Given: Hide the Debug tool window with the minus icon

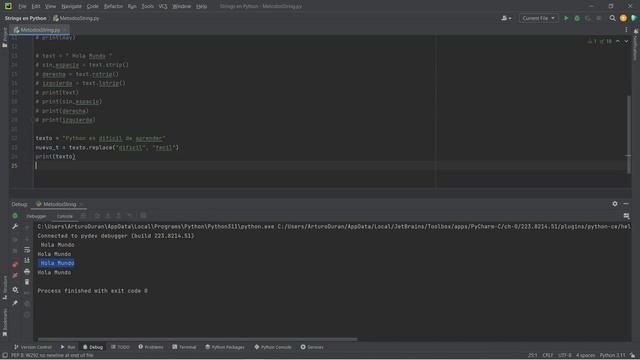Looking at the screenshot, I should pos(626,204).
